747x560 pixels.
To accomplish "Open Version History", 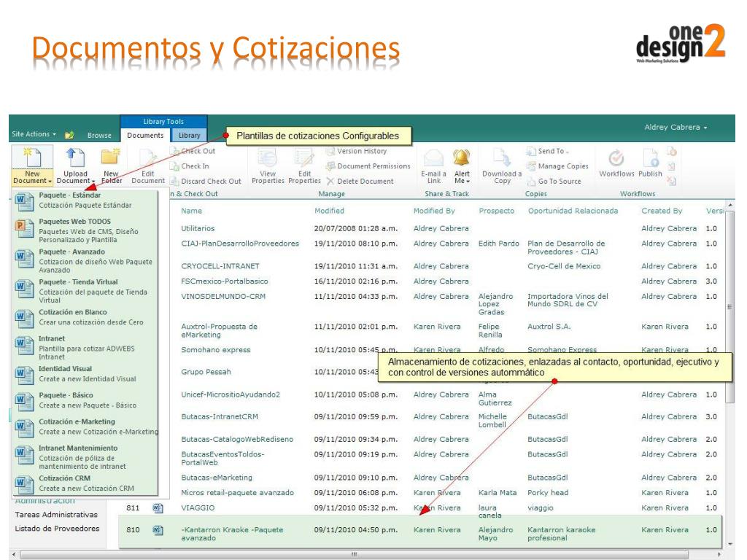I will coord(356,151).
